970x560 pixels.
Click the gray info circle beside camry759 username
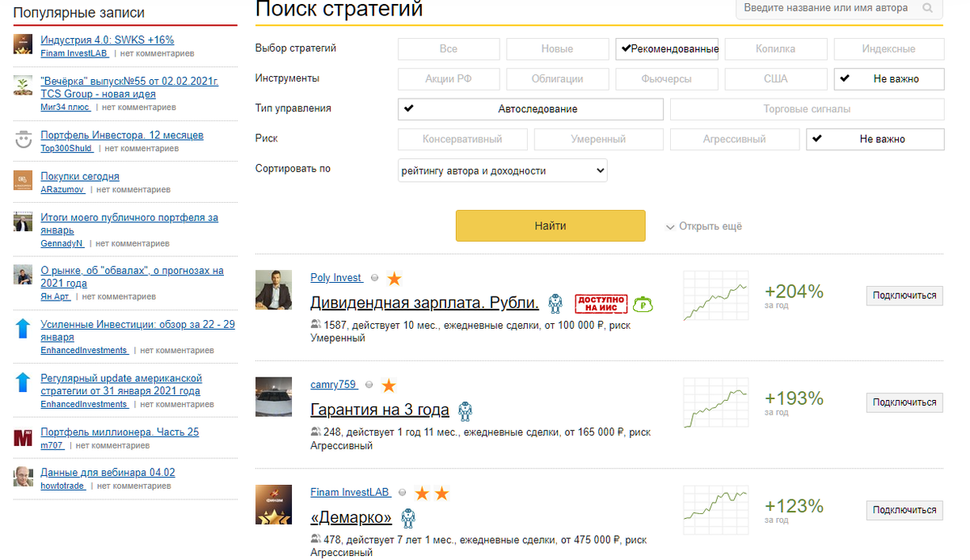(x=369, y=385)
